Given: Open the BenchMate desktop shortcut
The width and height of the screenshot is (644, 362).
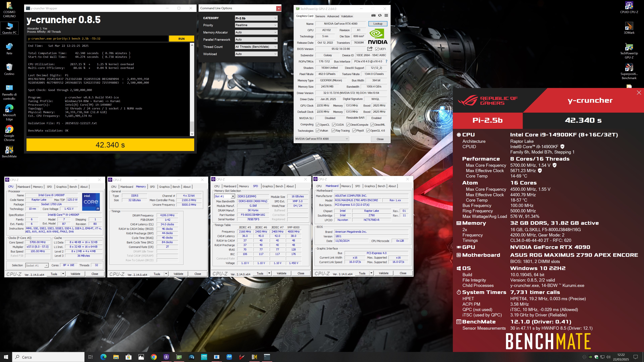Looking at the screenshot, I should tap(9, 152).
